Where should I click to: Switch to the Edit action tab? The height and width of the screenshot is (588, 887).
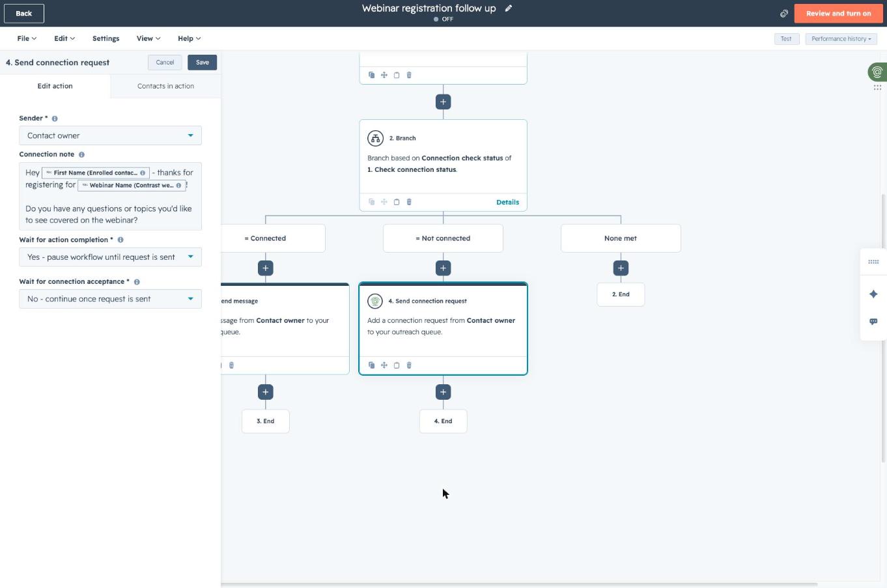click(55, 86)
